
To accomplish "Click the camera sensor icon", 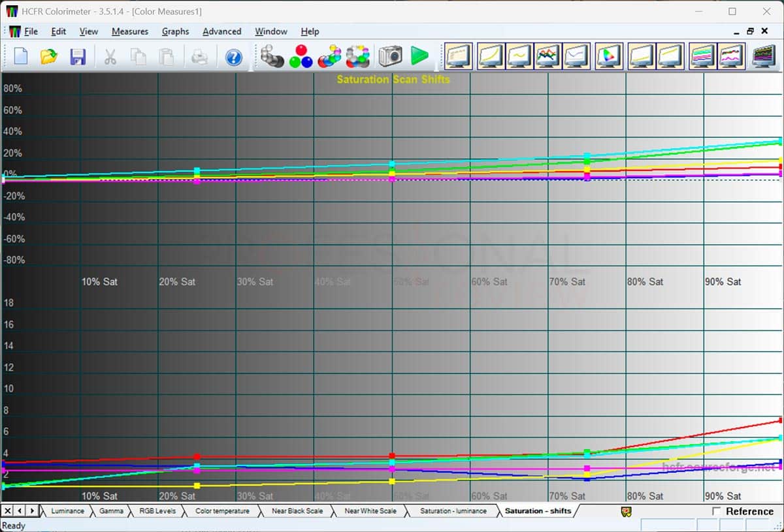I will pyautogui.click(x=390, y=57).
